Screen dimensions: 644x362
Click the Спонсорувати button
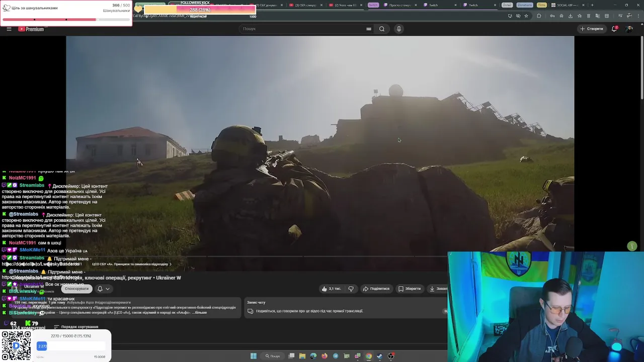click(x=76, y=289)
